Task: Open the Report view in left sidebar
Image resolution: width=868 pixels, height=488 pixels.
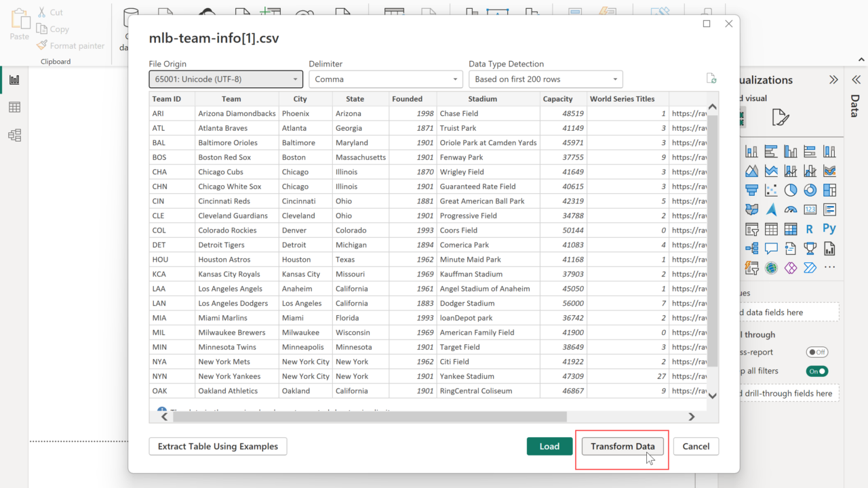Action: pos(14,80)
